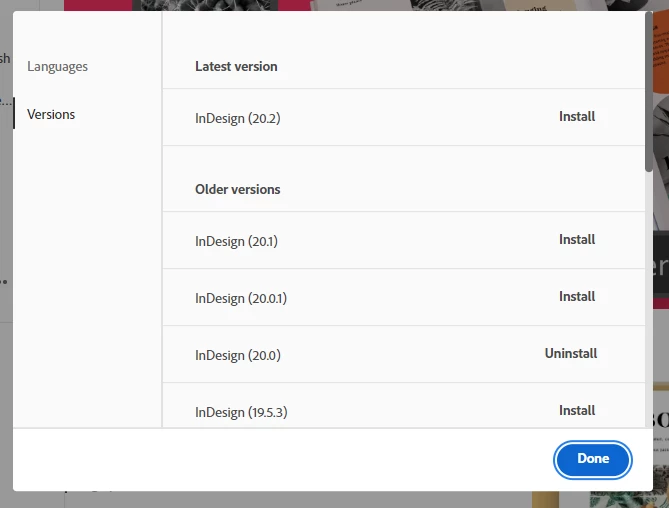Image resolution: width=669 pixels, height=508 pixels.
Task: Click the 'InDesign (20.0)' label
Action: [x=238, y=355]
